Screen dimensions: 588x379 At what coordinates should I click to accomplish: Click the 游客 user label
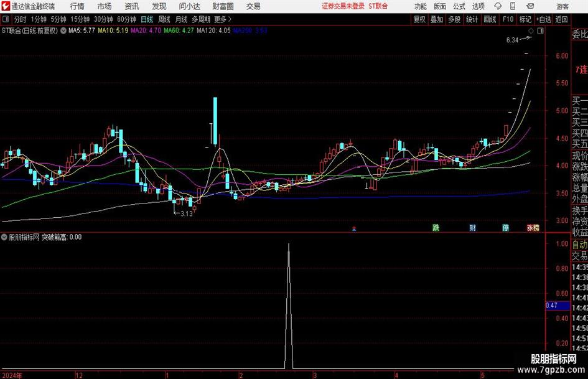pyautogui.click(x=562, y=6)
